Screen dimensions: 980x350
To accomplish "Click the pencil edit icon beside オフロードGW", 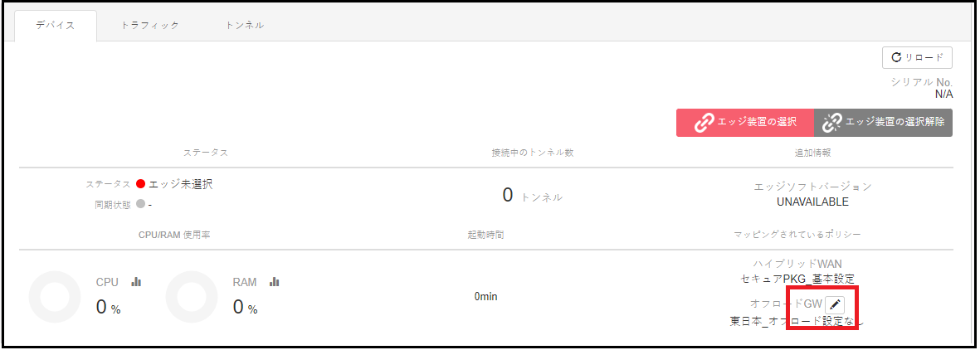I will 835,305.
